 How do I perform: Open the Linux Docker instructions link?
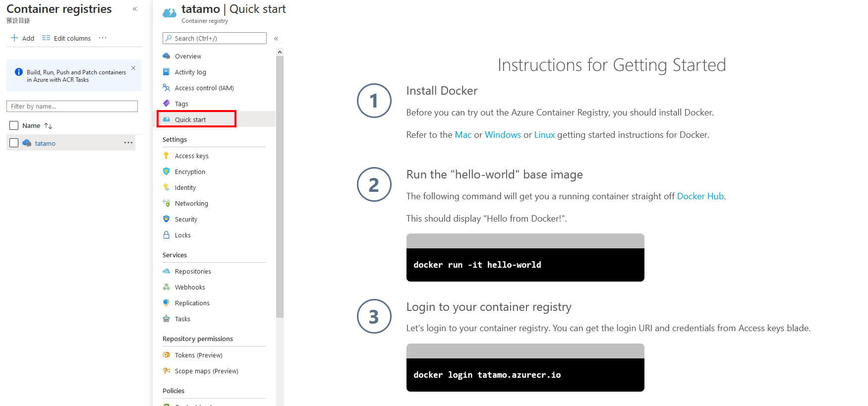tap(544, 135)
